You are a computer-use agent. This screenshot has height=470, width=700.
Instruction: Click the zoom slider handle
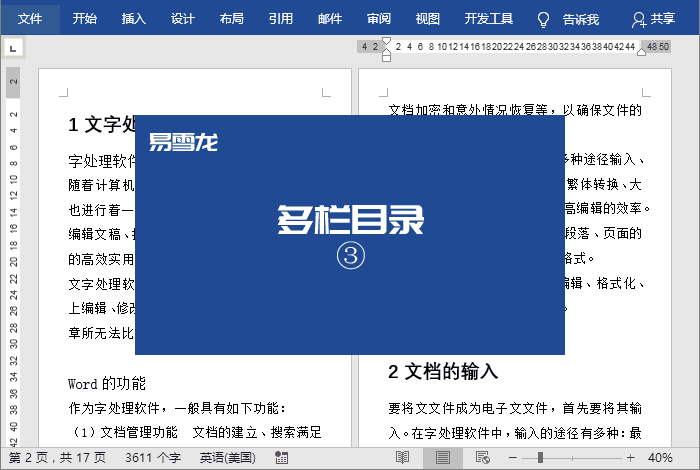coord(540,458)
